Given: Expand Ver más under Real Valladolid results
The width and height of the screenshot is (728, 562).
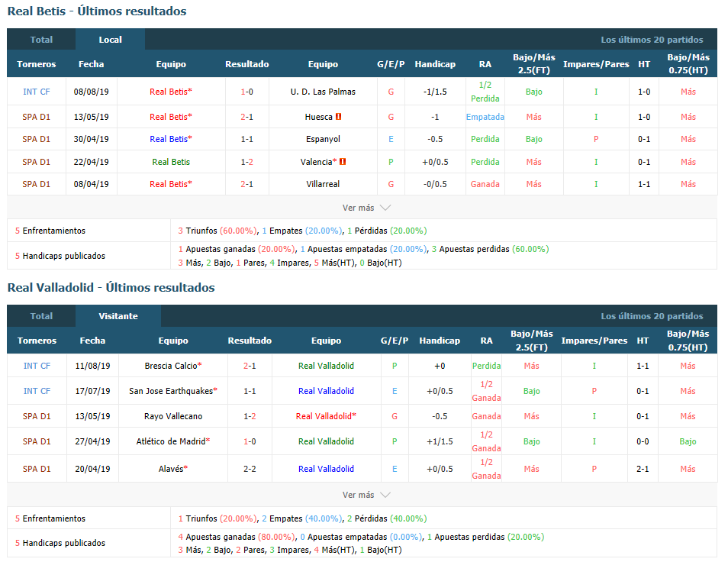Looking at the screenshot, I should [x=366, y=495].
